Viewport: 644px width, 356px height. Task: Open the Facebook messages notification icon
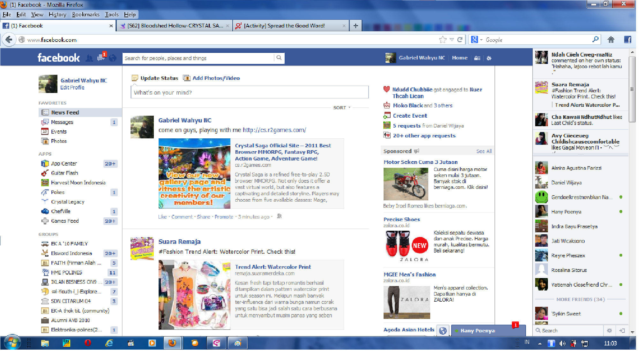101,58
